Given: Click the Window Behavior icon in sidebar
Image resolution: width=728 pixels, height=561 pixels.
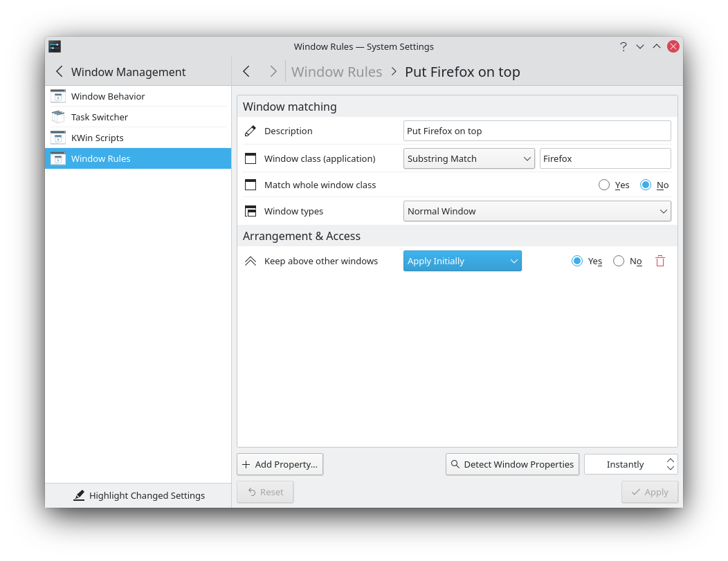Looking at the screenshot, I should pos(58,96).
